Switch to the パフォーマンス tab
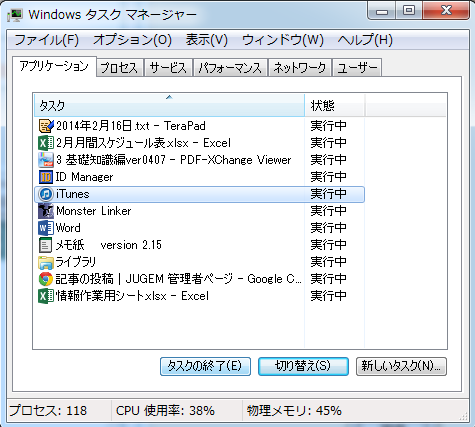Viewport: 475px width, 427px height. [230, 68]
